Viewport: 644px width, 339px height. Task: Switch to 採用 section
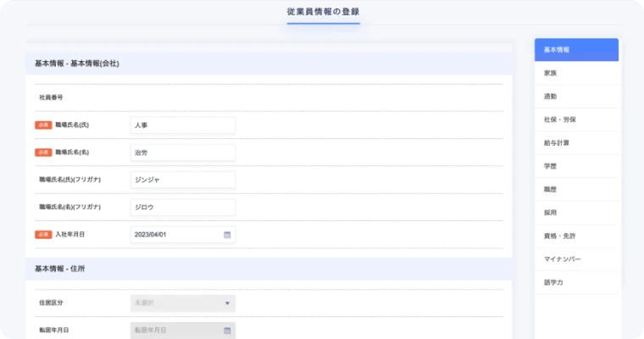(x=576, y=213)
